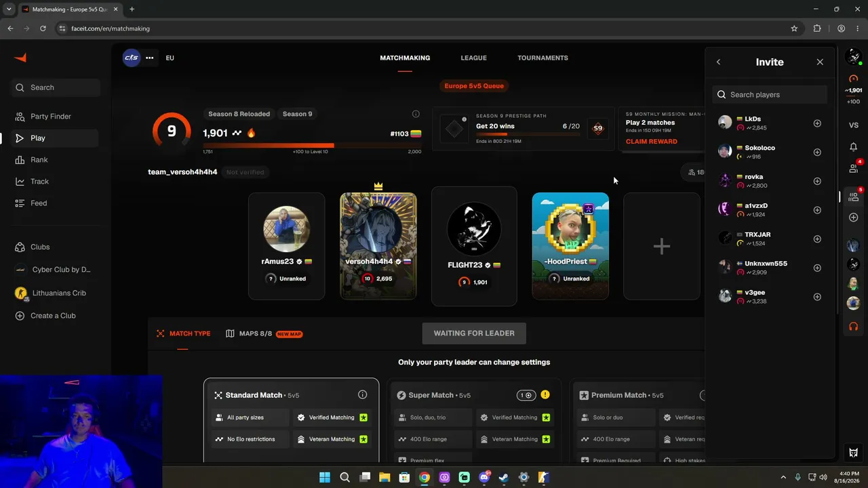Screen dimensions: 868x488
Task: Open Steam from the taskbar
Action: click(504, 477)
